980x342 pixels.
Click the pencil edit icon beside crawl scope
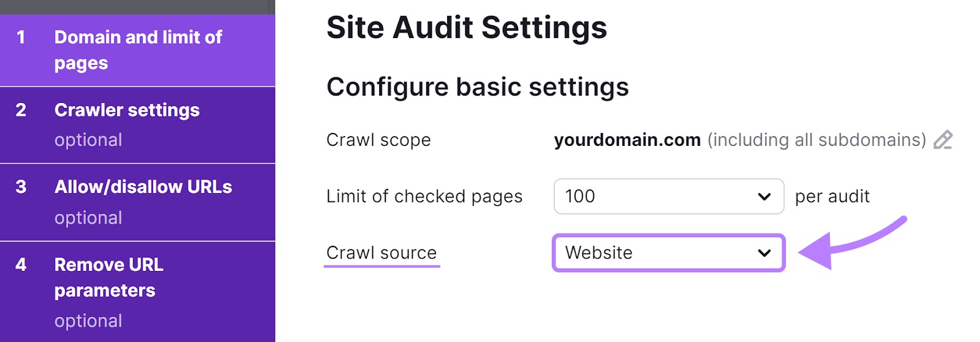(x=943, y=140)
